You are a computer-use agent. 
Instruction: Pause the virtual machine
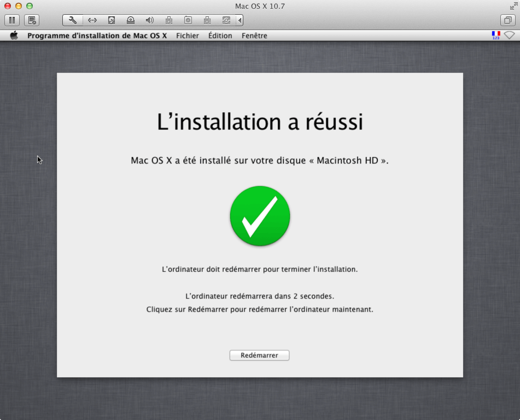point(12,21)
